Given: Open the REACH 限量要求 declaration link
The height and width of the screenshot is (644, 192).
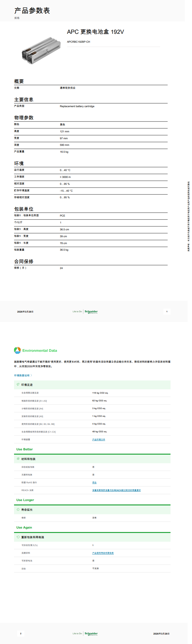Looking at the screenshot, I should pos(116,490).
